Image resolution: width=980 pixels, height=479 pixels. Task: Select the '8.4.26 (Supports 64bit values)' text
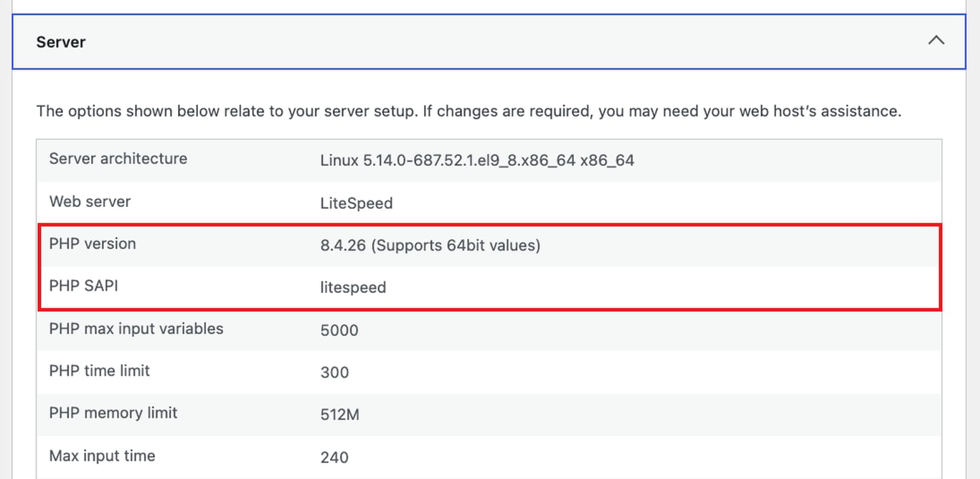tap(430, 246)
